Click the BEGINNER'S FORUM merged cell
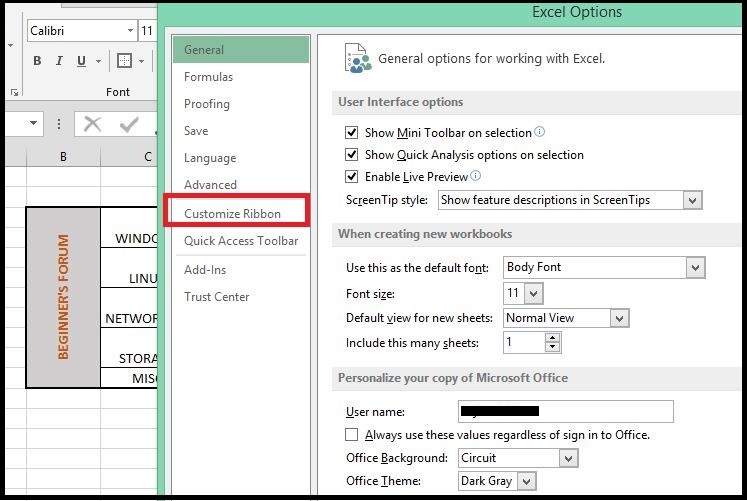 click(63, 297)
